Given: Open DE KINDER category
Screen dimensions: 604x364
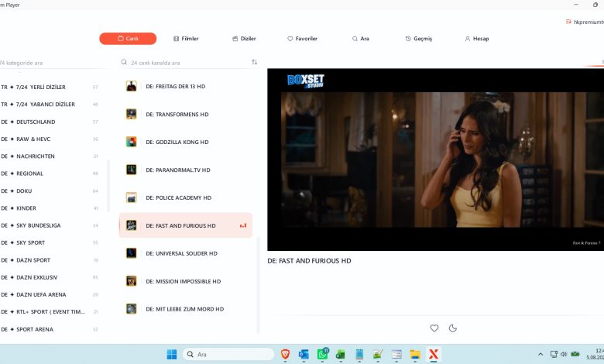Looking at the screenshot, I should 50,208.
